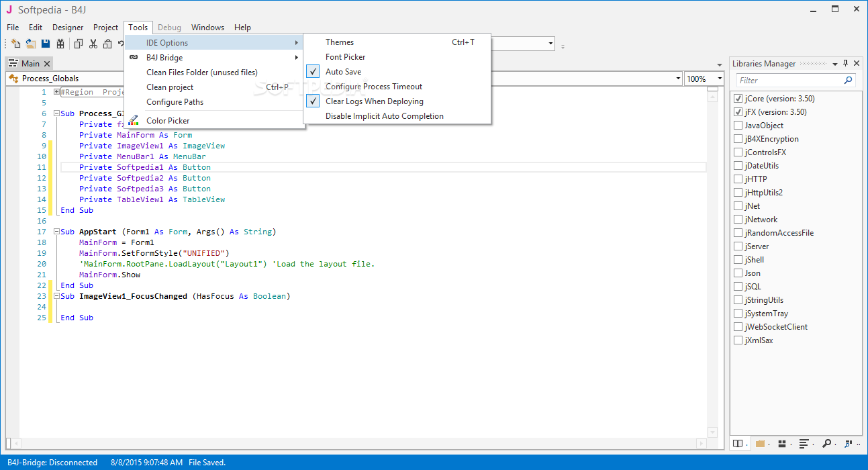Click the Edit menu

click(36, 28)
